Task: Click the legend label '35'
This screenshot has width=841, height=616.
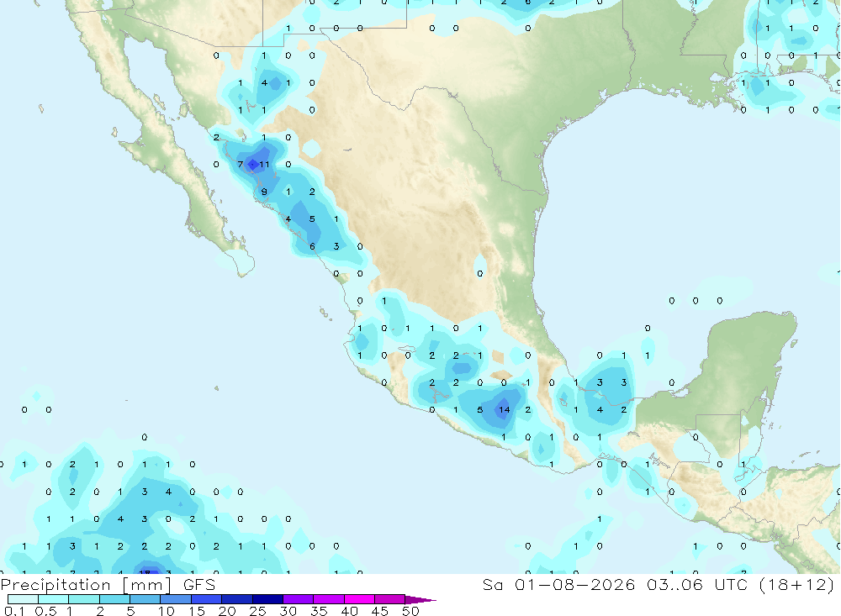Action: click(319, 611)
